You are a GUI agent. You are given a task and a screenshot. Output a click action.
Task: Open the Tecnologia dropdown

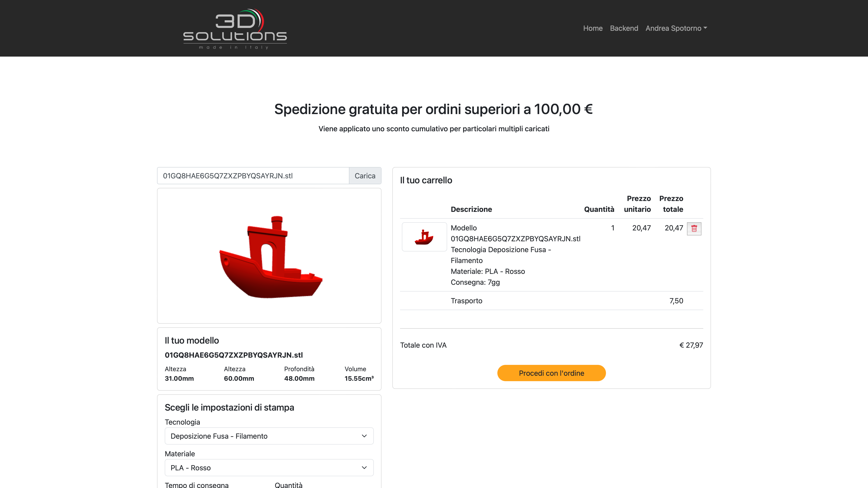pos(269,436)
